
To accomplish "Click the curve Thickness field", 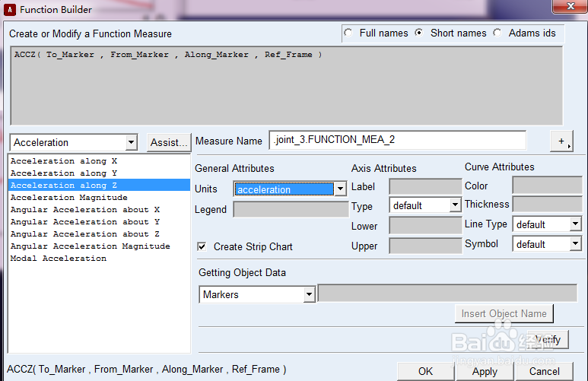I will click(x=547, y=205).
